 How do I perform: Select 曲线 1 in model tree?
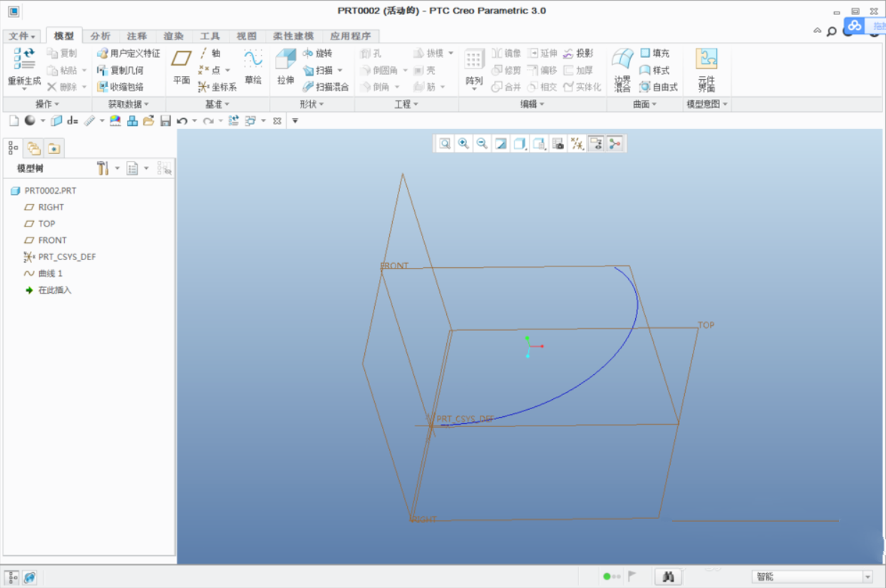tap(43, 274)
